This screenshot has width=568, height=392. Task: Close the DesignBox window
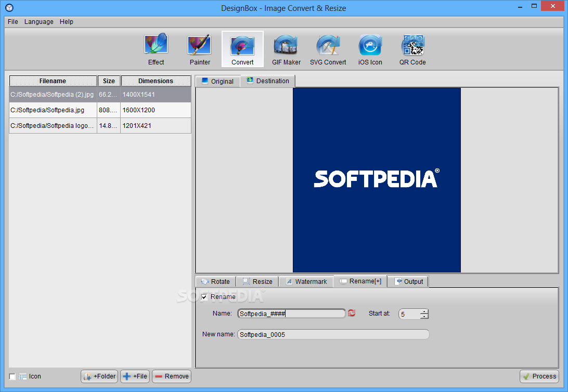553,6
